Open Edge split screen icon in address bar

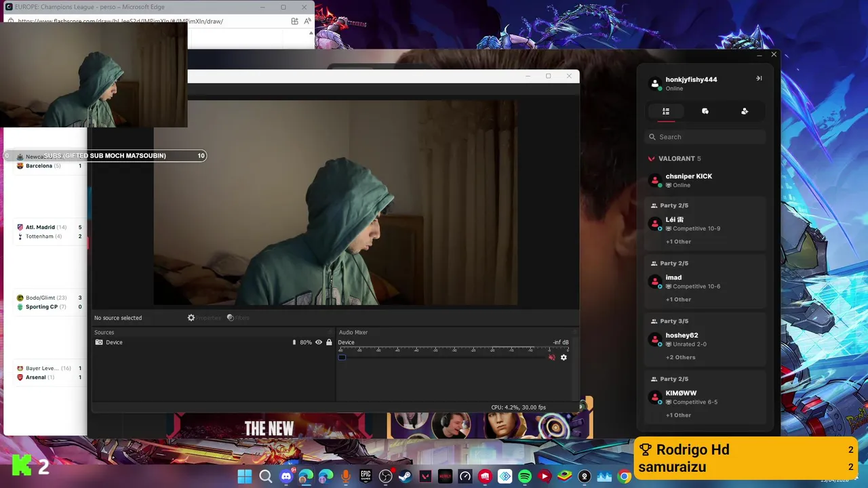tap(294, 21)
